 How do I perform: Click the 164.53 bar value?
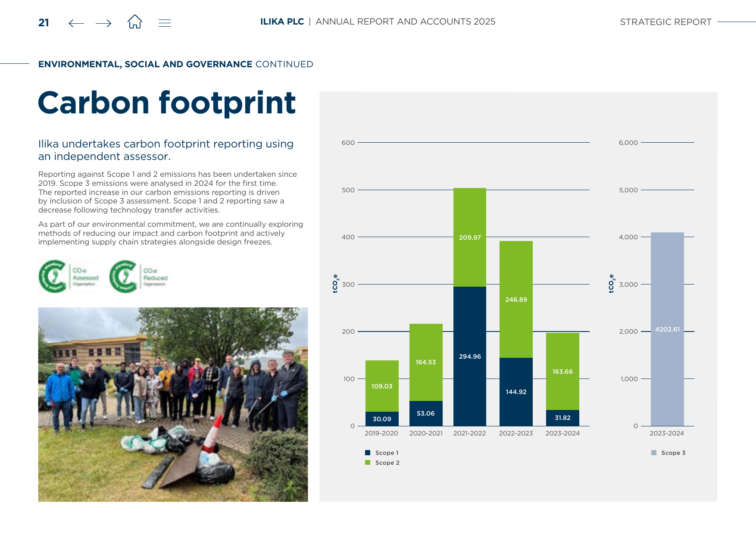coord(426,362)
